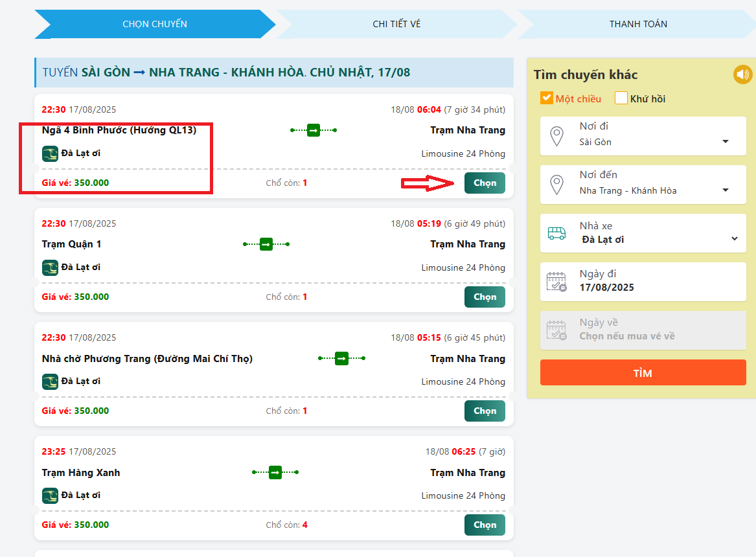Go to the CHỌN CHUYẾN step
Screen dimensions: 756x557
click(x=155, y=24)
